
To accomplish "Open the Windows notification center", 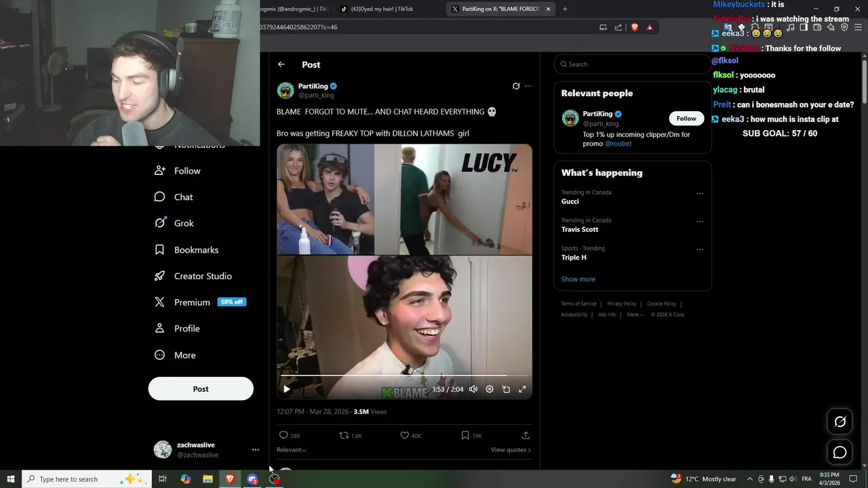I will click(x=853, y=479).
